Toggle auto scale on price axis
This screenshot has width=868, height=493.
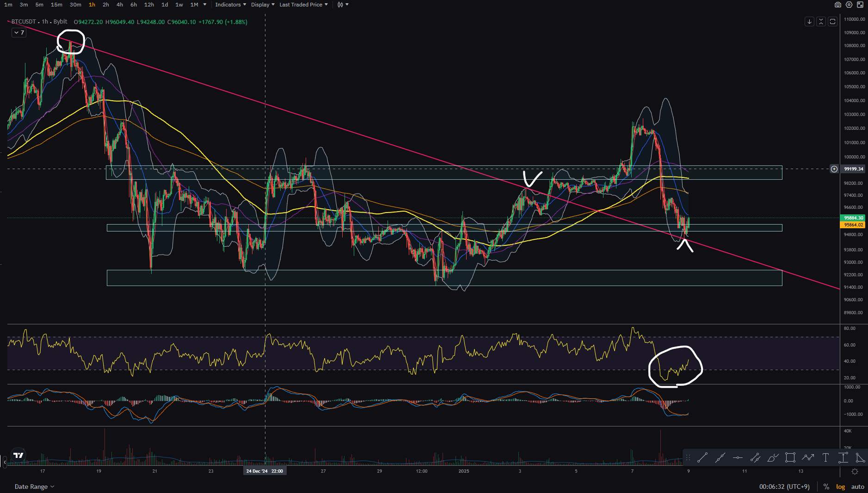coord(857,487)
